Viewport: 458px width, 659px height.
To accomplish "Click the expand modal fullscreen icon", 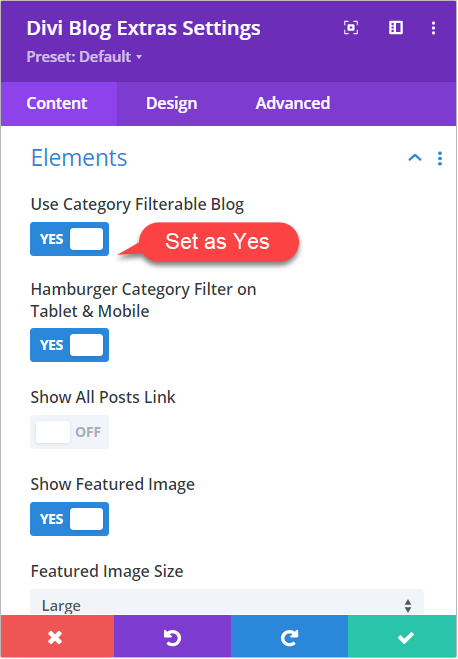I will 351,28.
